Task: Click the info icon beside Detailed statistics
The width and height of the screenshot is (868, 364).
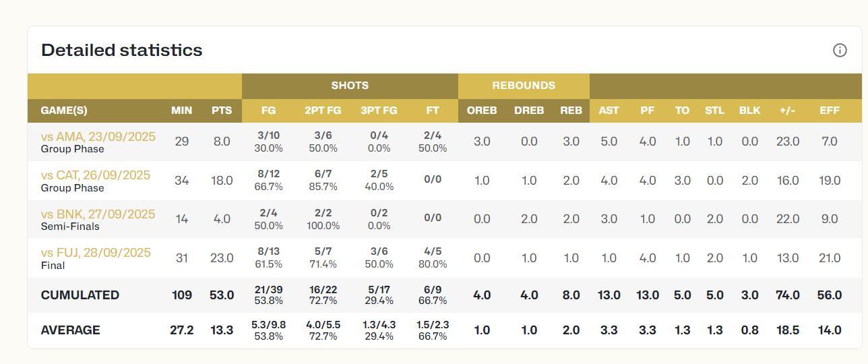Action: point(840,51)
